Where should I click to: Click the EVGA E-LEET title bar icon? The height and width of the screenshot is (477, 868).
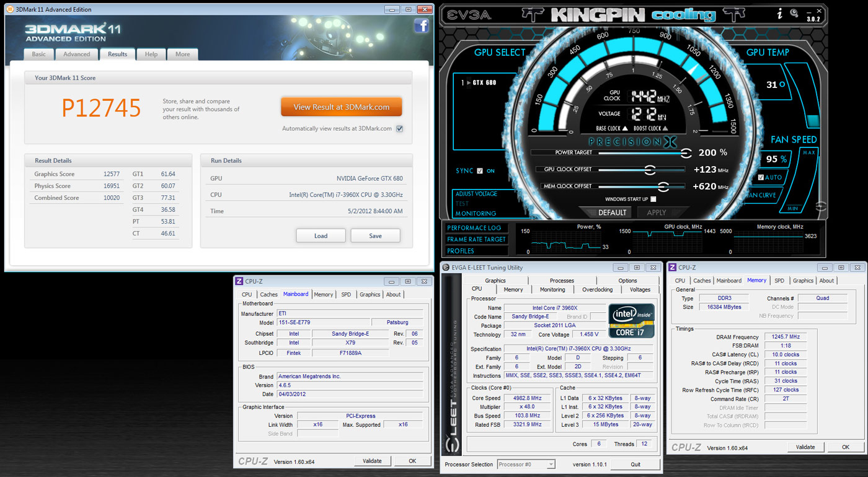tap(446, 268)
